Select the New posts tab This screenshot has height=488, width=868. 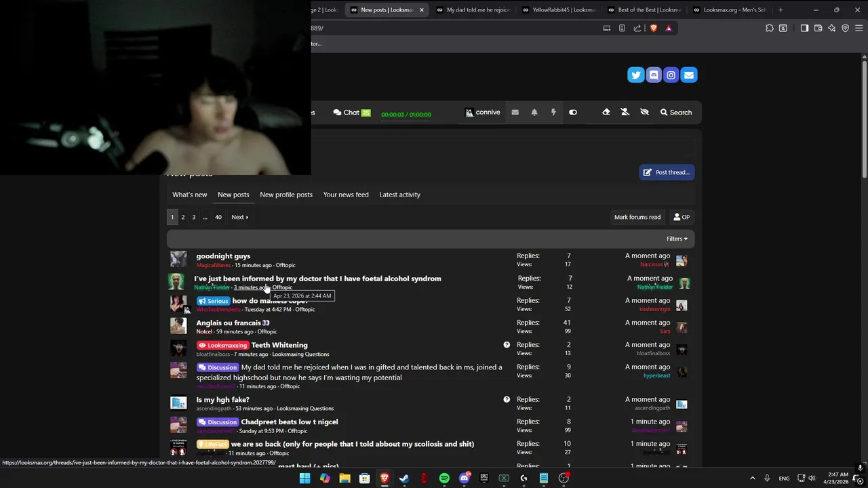point(233,195)
